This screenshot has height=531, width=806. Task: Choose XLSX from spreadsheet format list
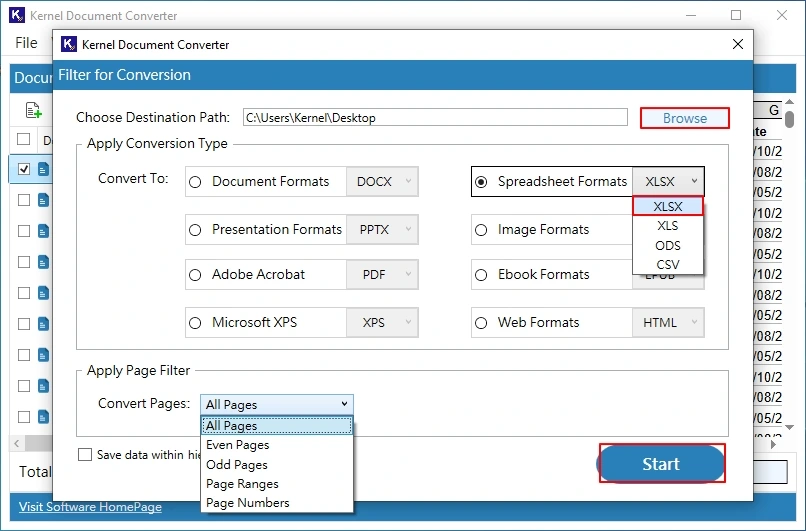tap(668, 206)
